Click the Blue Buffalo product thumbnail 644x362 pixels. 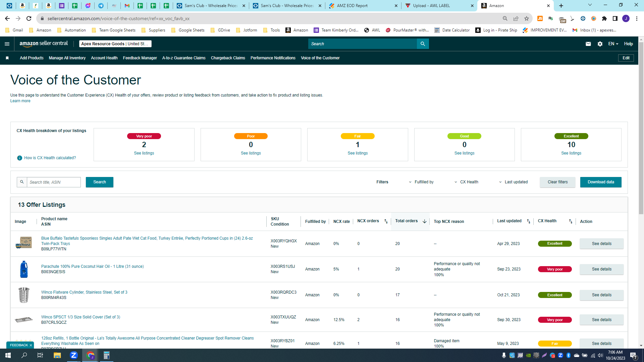[x=24, y=243]
